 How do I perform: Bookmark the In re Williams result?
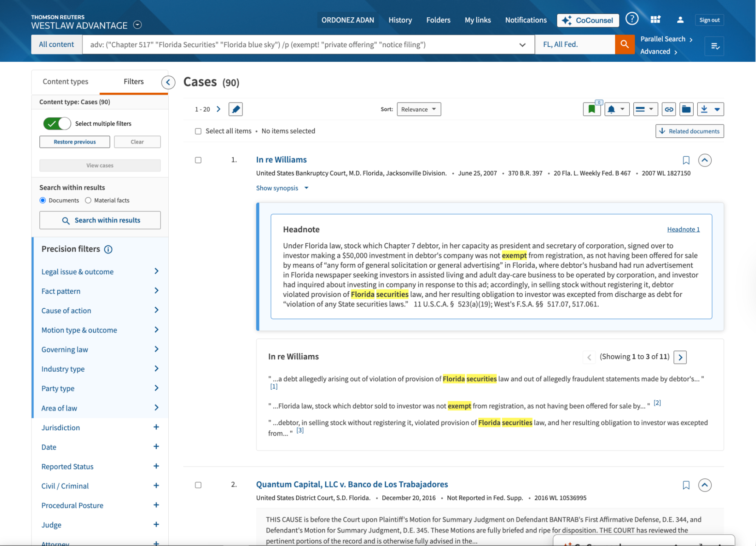pyautogui.click(x=686, y=160)
